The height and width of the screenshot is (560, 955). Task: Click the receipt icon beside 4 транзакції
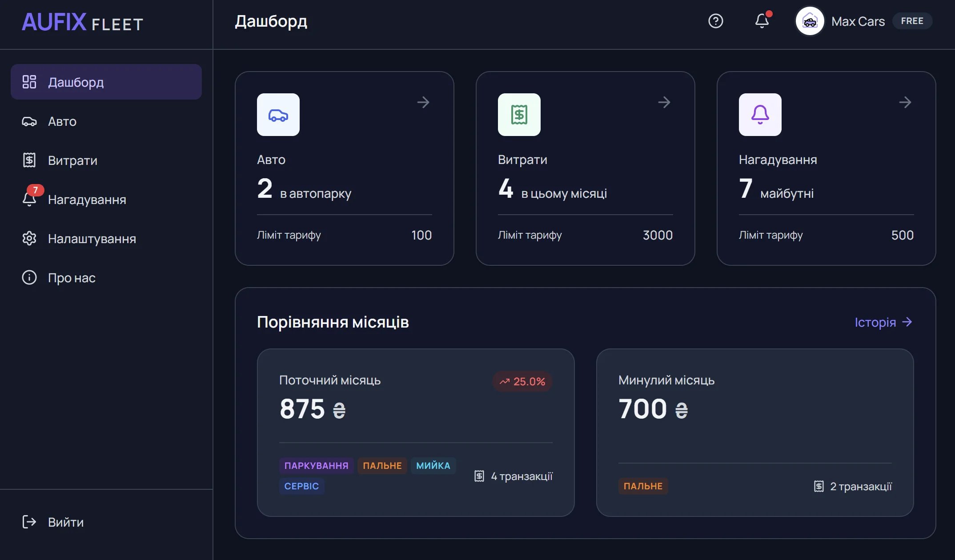tap(479, 476)
